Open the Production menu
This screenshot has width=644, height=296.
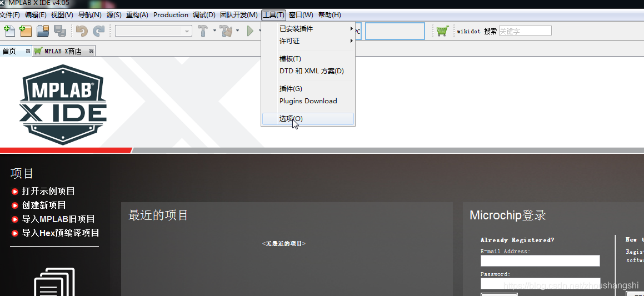171,15
